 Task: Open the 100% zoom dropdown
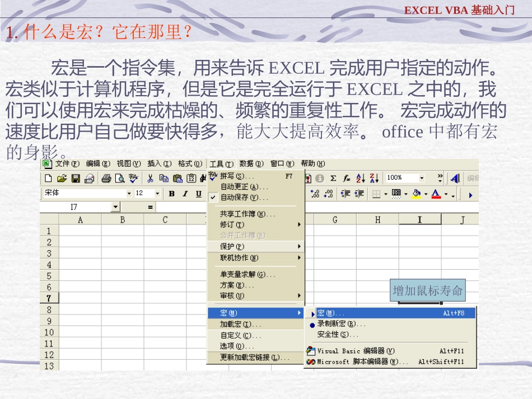[x=422, y=178]
